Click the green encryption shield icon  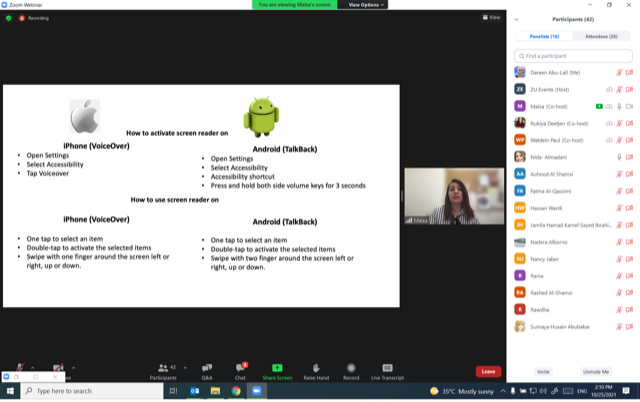coord(9,18)
